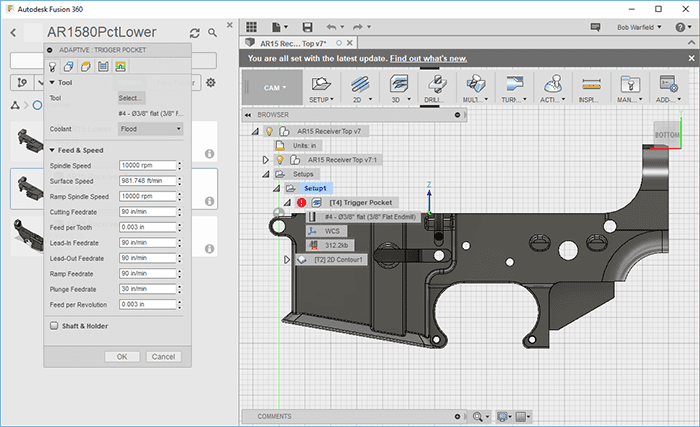This screenshot has height=427, width=700.
Task: Open the MANAGE menu
Action: pos(630,89)
